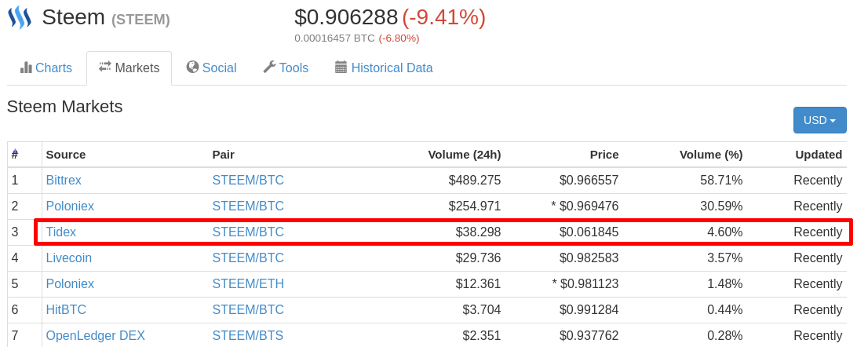
Task: Click the $0.982583 Livecoin price
Action: pyautogui.click(x=589, y=258)
